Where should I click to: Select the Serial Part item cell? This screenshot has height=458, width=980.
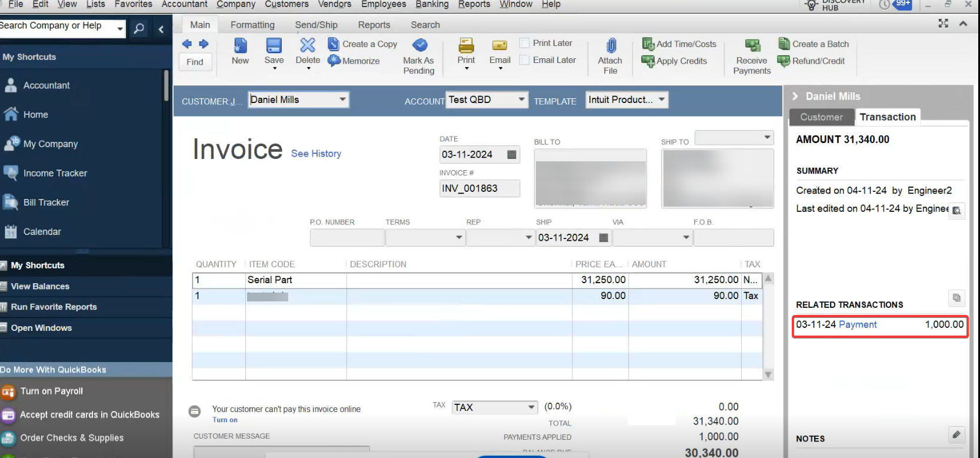pyautogui.click(x=296, y=280)
